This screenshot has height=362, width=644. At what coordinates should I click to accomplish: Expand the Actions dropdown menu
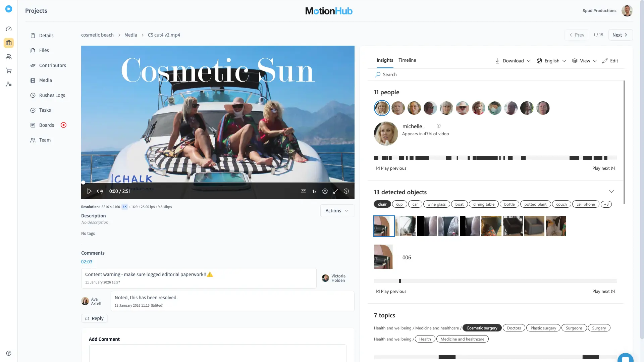pos(337,211)
